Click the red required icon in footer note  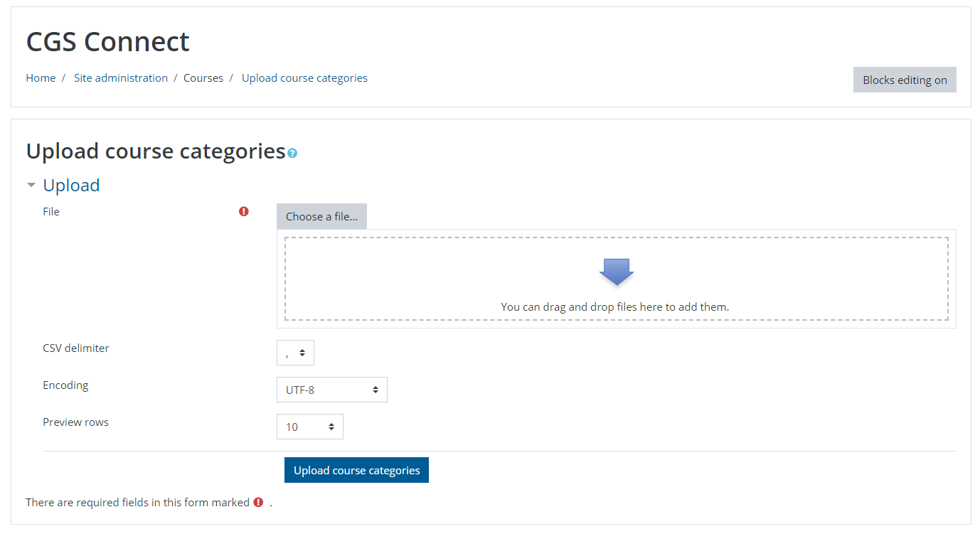(x=258, y=502)
